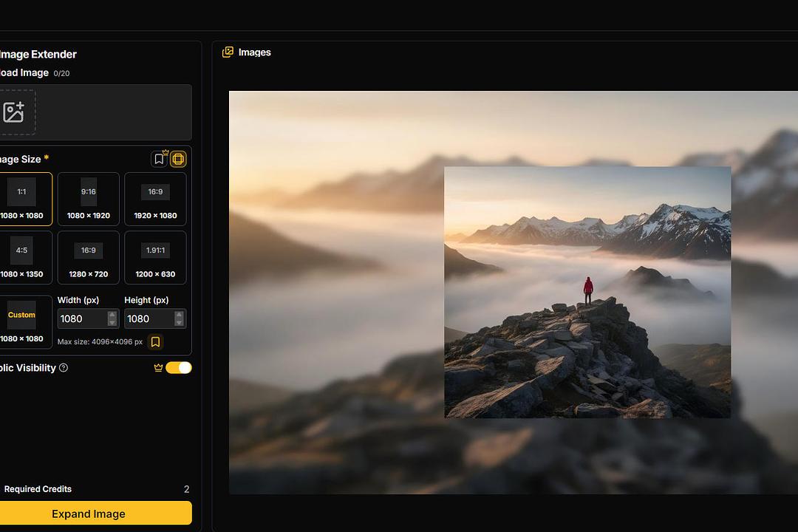
Task: Pick the 16:9 1920 × 1080 preset
Action: [x=155, y=199]
